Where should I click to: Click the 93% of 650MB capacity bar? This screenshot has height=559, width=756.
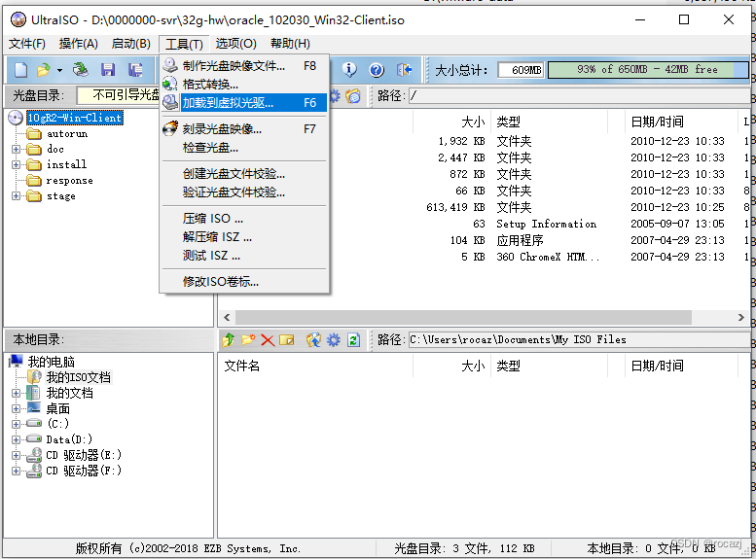point(648,70)
